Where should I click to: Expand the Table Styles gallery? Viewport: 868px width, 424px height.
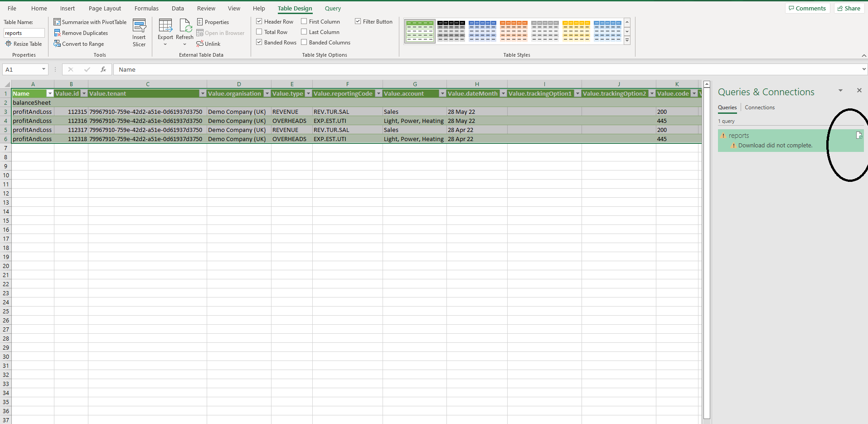tap(627, 40)
